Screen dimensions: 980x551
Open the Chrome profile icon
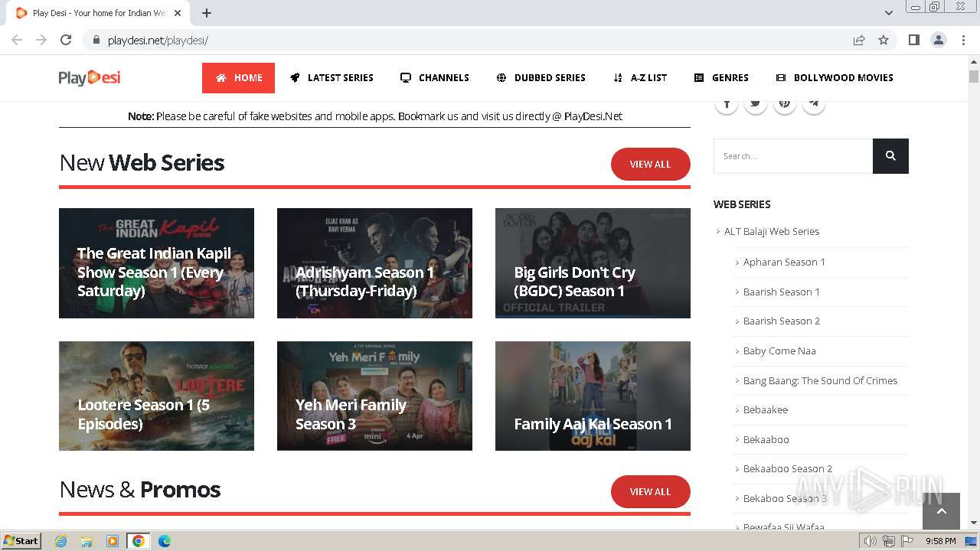click(938, 40)
